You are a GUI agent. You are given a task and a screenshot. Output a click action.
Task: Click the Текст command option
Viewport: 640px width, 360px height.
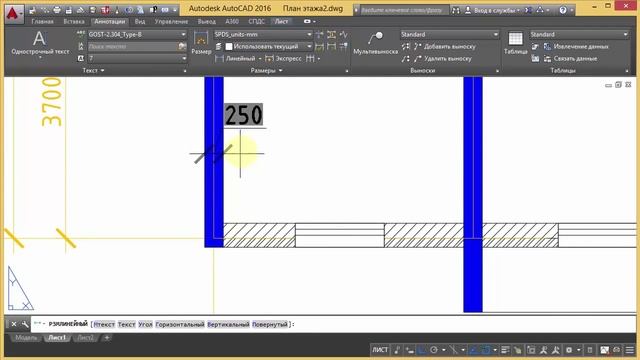coord(127,324)
